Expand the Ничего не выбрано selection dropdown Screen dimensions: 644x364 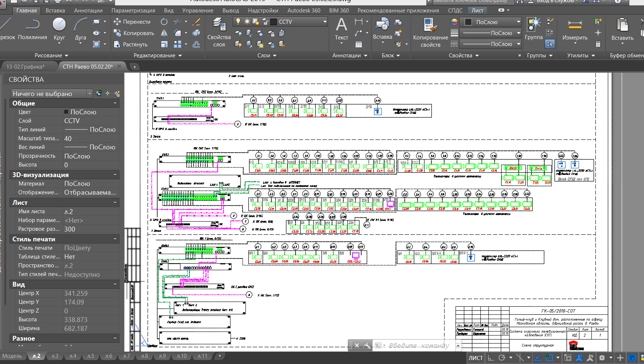click(52, 94)
